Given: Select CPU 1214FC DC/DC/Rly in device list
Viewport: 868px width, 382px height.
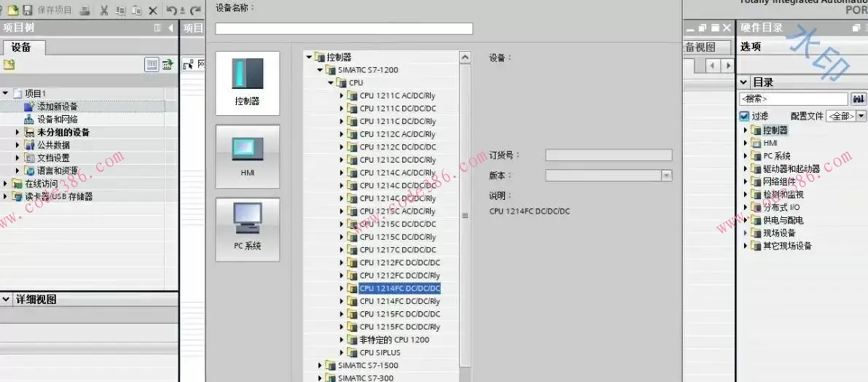Looking at the screenshot, I should [x=399, y=301].
